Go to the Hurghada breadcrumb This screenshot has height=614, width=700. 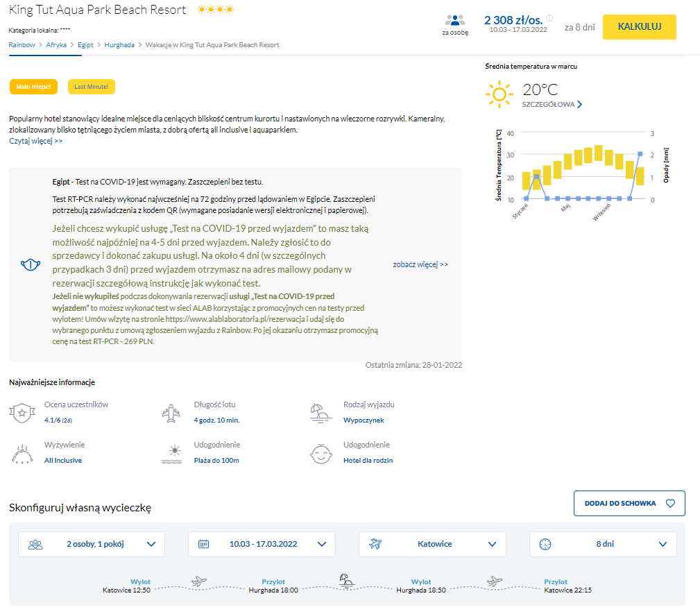click(x=119, y=44)
